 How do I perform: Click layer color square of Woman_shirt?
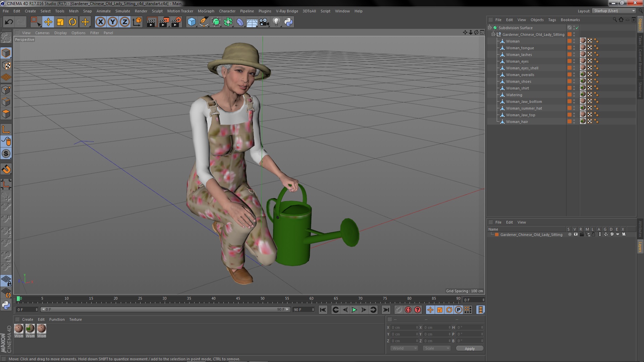(569, 88)
